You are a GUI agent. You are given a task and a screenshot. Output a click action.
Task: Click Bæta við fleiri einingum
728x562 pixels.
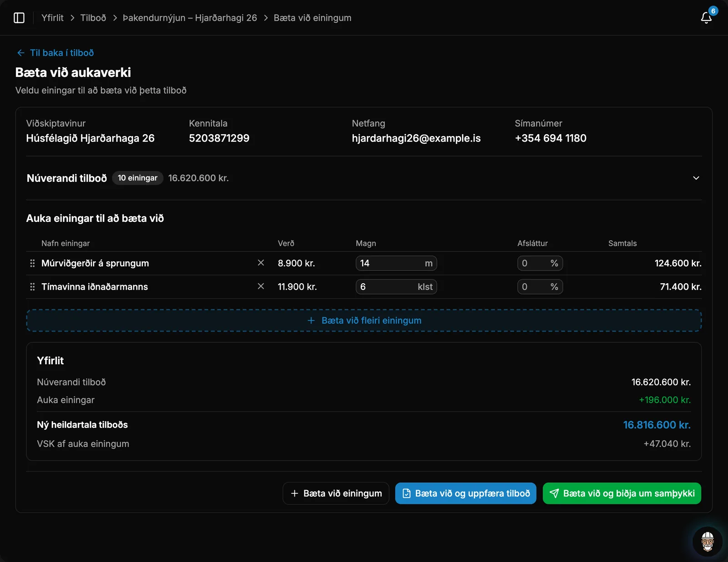pos(364,321)
